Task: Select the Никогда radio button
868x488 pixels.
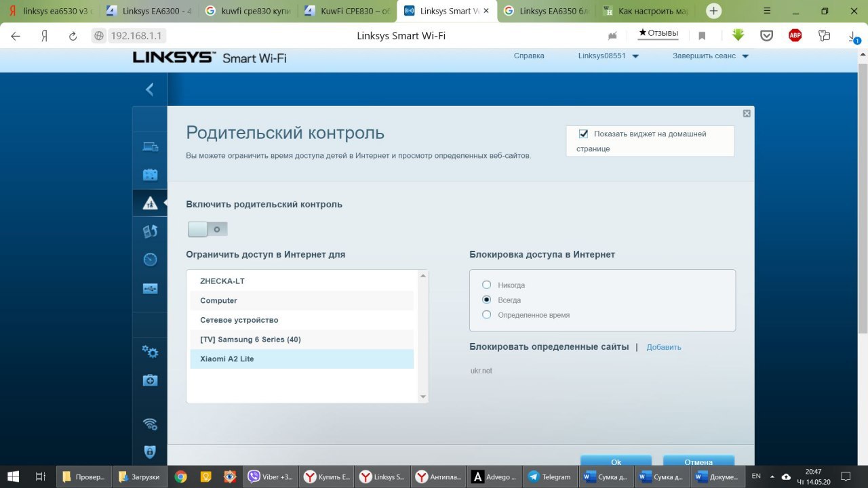Action: [486, 285]
